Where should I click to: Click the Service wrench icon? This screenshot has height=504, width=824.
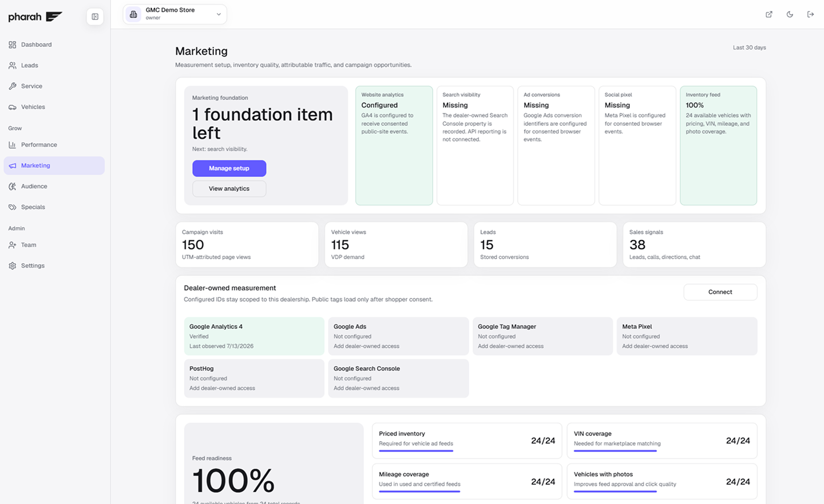tap(13, 86)
